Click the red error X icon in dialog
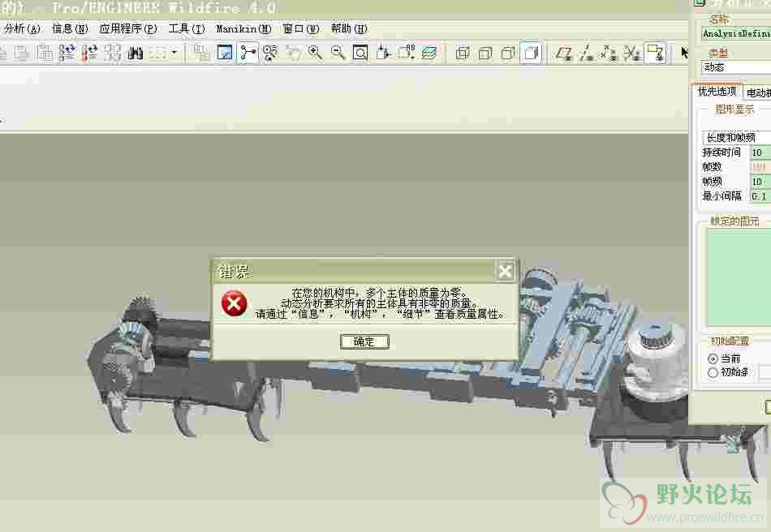 point(234,303)
